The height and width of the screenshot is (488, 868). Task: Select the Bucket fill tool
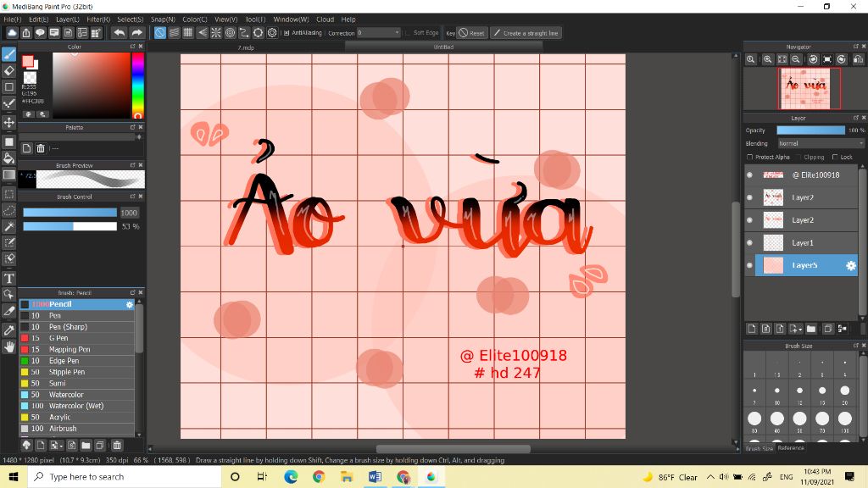click(8, 158)
